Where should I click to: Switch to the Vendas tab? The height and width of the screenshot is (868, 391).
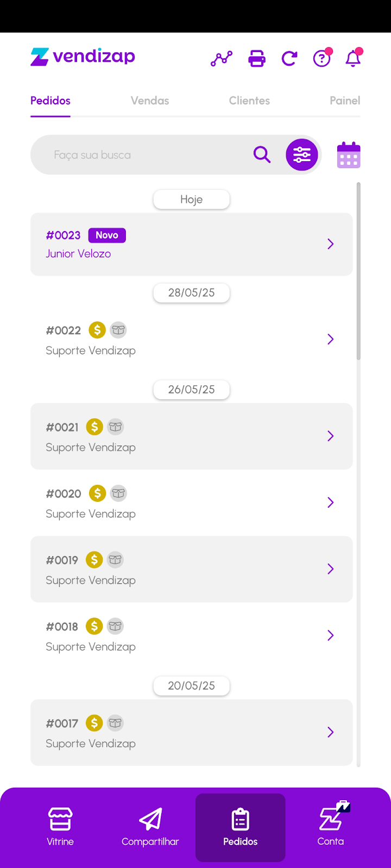[x=150, y=100]
